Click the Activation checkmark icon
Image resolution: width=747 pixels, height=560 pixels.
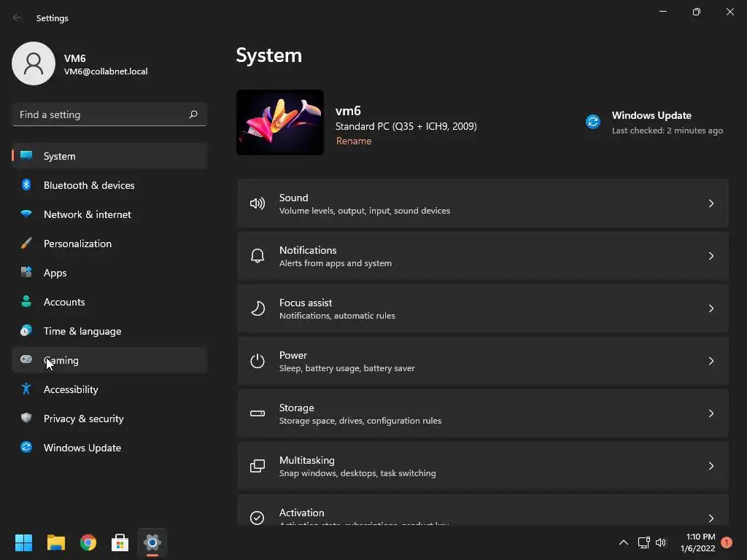point(258,518)
